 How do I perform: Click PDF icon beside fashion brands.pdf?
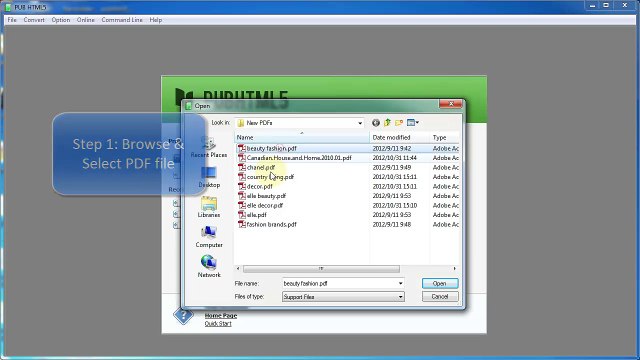(242, 224)
